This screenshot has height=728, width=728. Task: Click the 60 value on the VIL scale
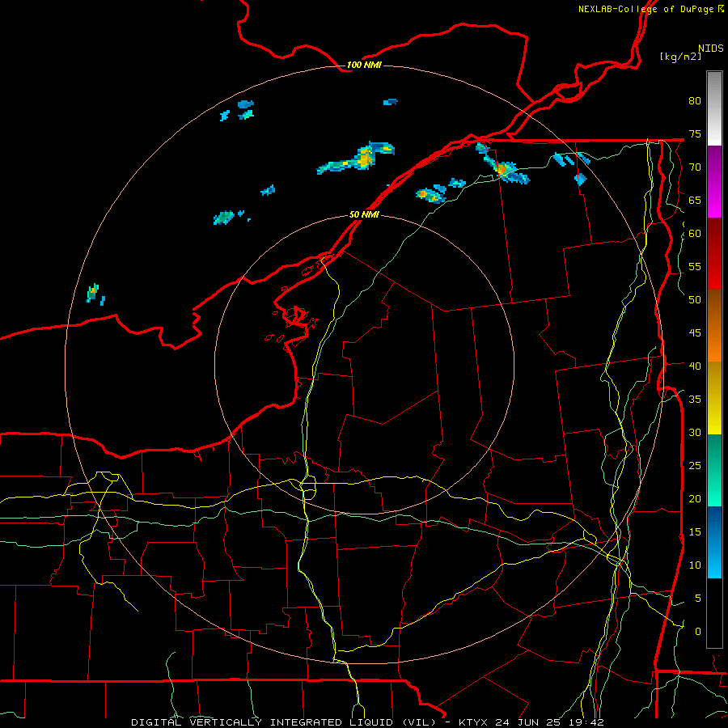pyautogui.click(x=695, y=234)
